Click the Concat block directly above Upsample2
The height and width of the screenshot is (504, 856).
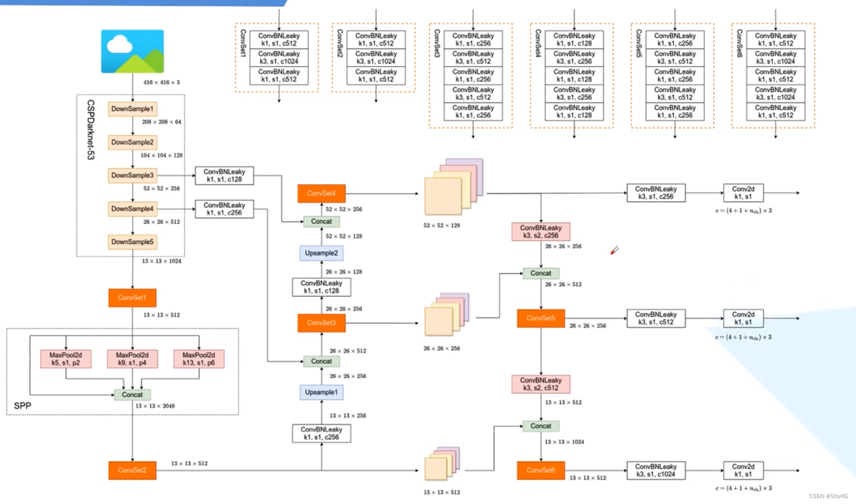[x=322, y=222]
